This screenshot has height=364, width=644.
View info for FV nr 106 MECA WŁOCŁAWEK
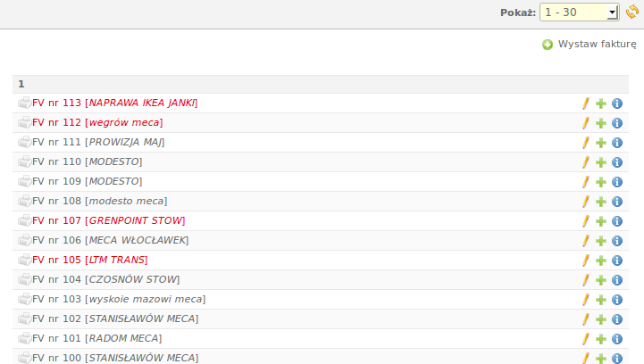point(617,241)
